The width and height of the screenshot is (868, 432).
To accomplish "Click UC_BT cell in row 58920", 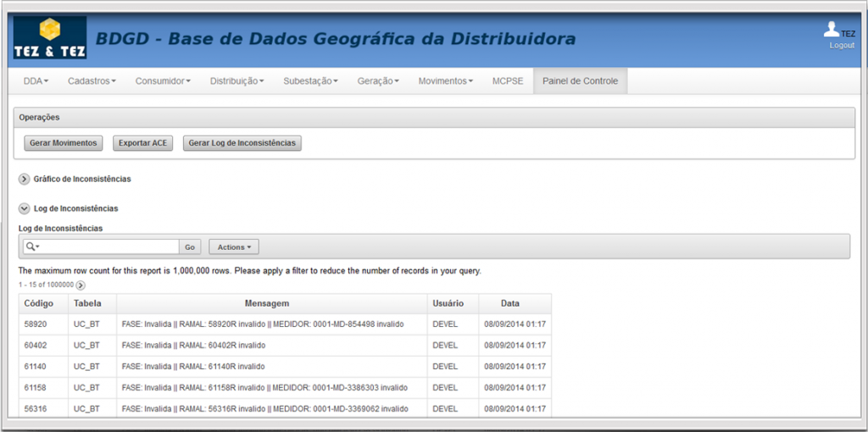I will [x=92, y=324].
